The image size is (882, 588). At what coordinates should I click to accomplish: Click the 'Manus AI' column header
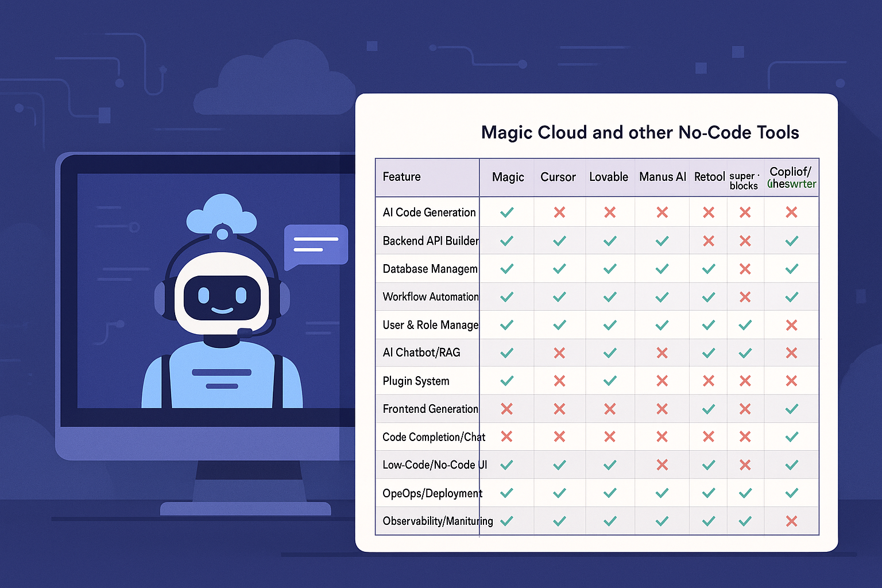coord(663,177)
